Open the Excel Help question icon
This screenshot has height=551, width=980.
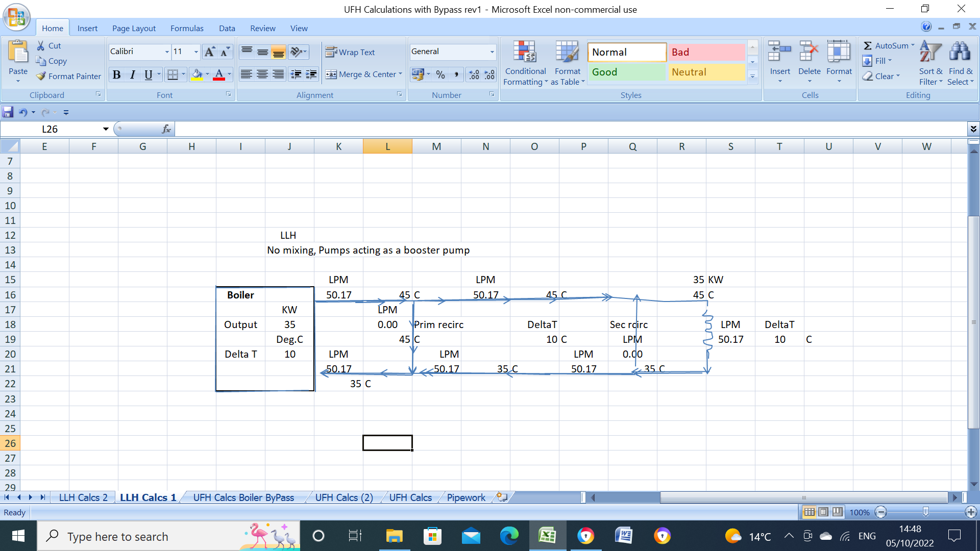coord(926,27)
